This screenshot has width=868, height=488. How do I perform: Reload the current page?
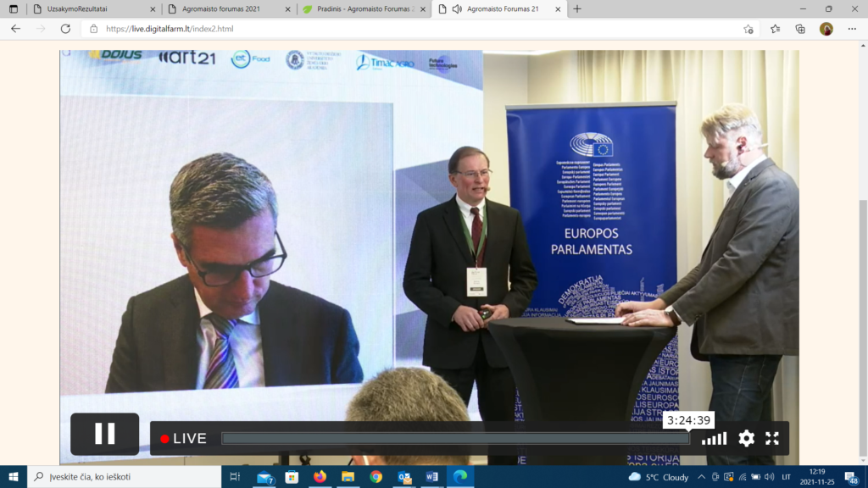pyautogui.click(x=65, y=29)
